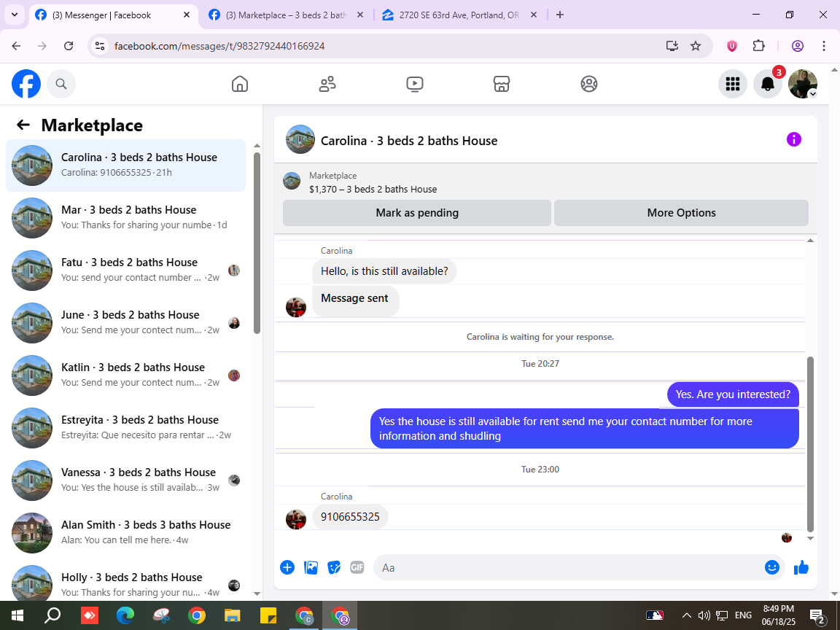Switch to the Marketplace – 3 beds 2 bath tab
The width and height of the screenshot is (840, 630).
point(286,15)
